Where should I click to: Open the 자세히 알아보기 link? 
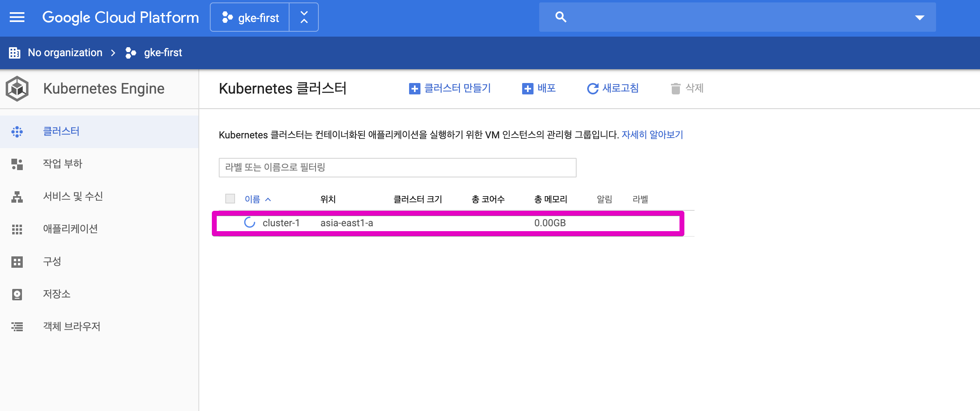[652, 135]
